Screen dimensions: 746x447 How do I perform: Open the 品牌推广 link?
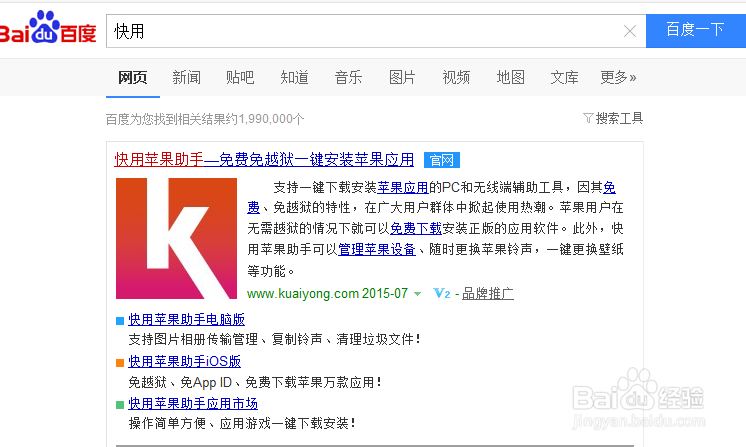tap(488, 294)
